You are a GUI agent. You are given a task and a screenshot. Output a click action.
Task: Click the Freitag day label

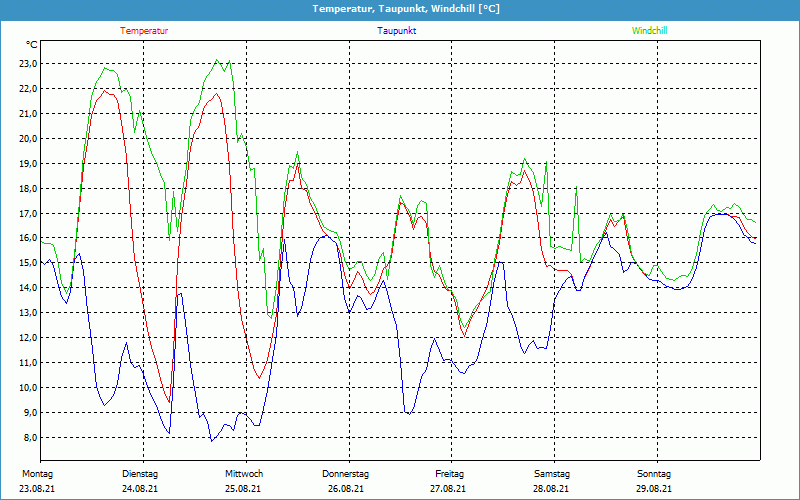point(449,474)
